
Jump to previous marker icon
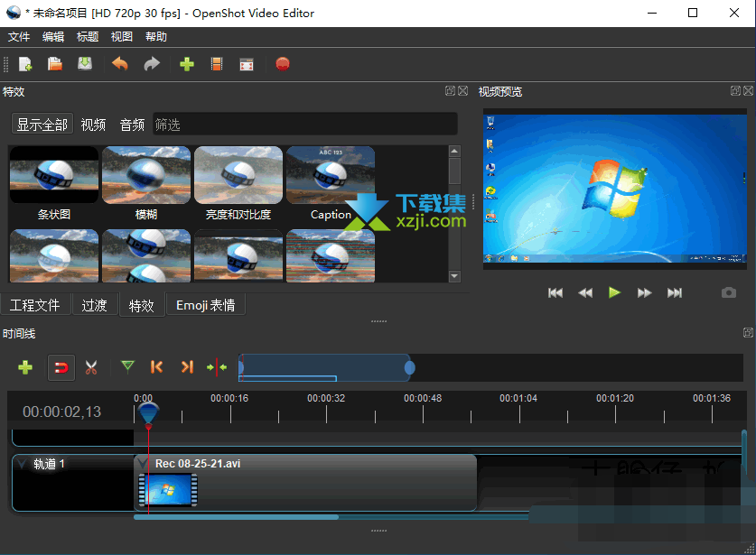(156, 367)
